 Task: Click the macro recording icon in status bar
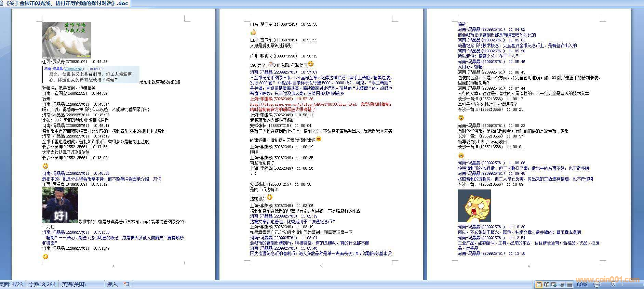(126, 284)
